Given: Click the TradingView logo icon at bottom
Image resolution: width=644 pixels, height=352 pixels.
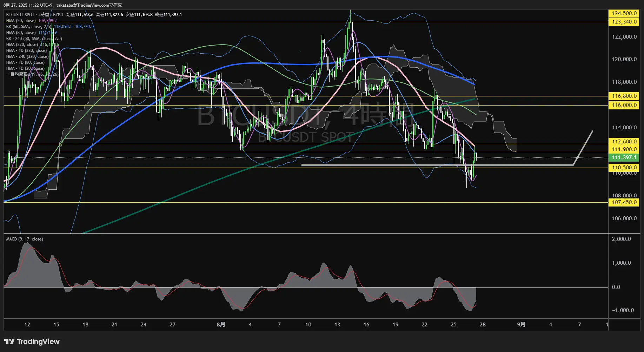Looking at the screenshot, I should point(9,341).
